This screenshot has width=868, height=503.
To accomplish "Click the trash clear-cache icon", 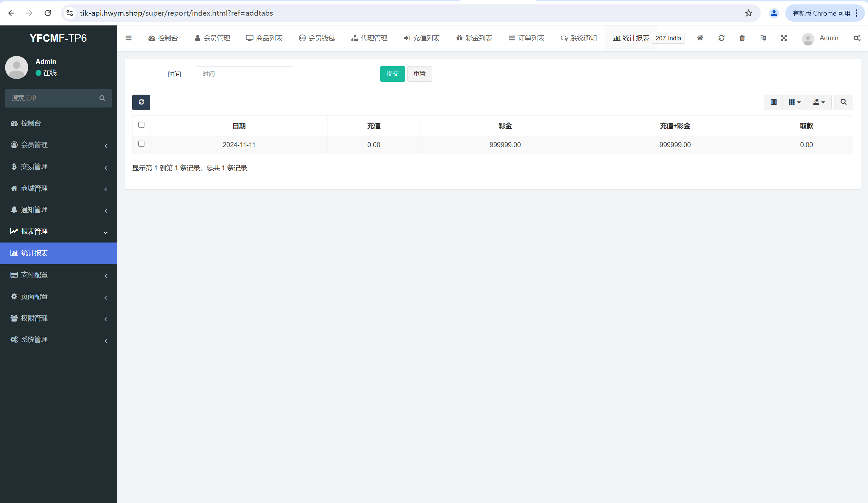I will pyautogui.click(x=742, y=38).
